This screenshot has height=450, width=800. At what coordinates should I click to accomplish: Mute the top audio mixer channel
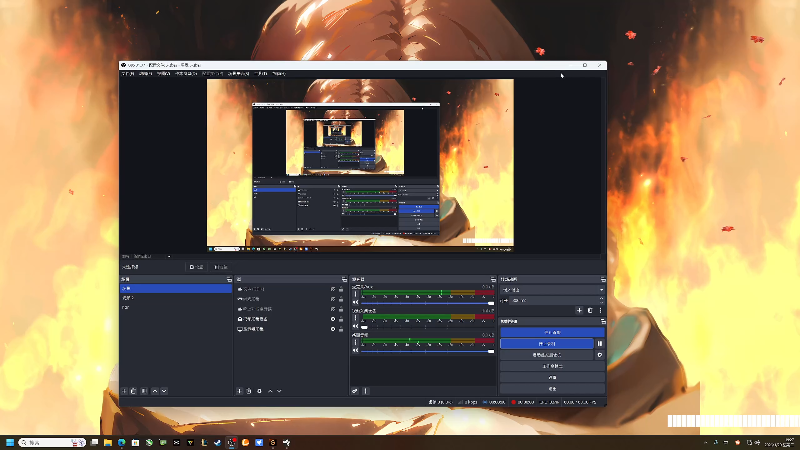[x=356, y=303]
